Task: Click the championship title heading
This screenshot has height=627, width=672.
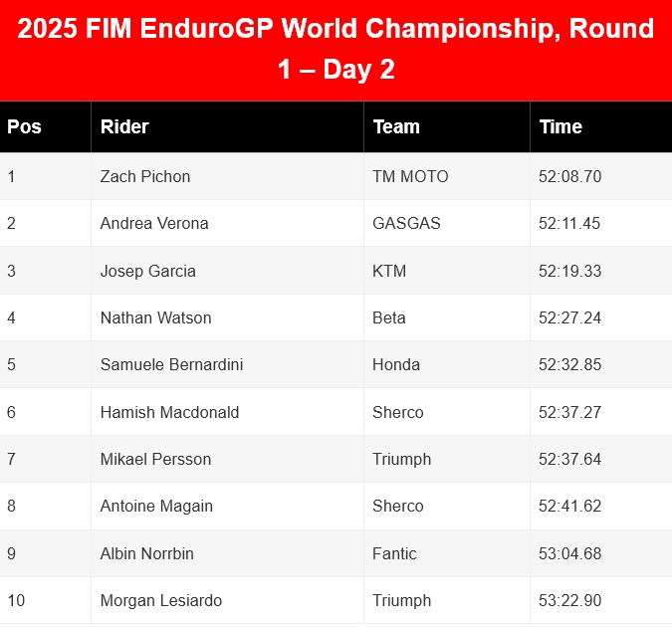Action: click(x=336, y=49)
